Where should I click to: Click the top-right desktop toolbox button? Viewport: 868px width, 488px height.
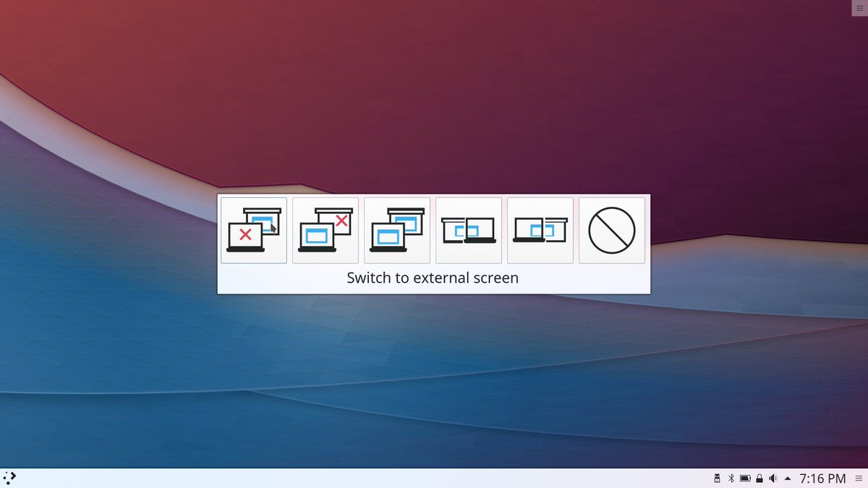pos(859,8)
